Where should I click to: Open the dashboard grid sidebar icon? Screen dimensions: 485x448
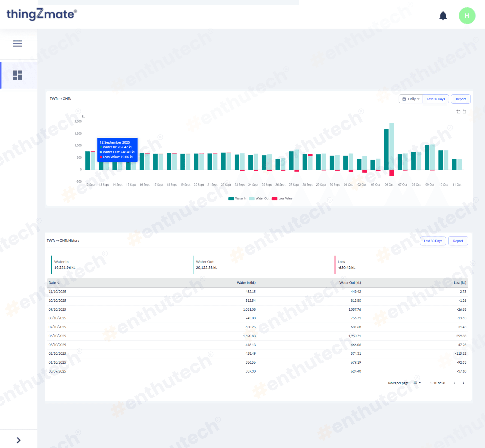[17, 75]
